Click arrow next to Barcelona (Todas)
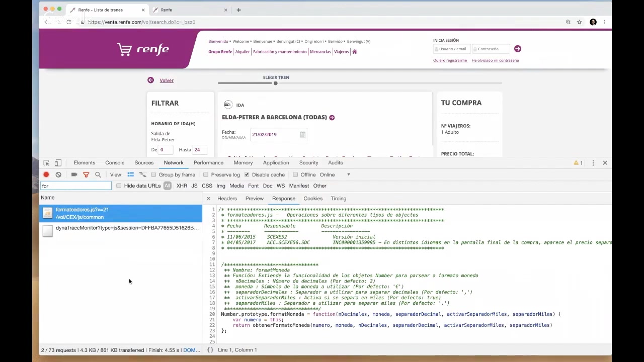Viewport: 644px width, 362px height. click(x=332, y=118)
